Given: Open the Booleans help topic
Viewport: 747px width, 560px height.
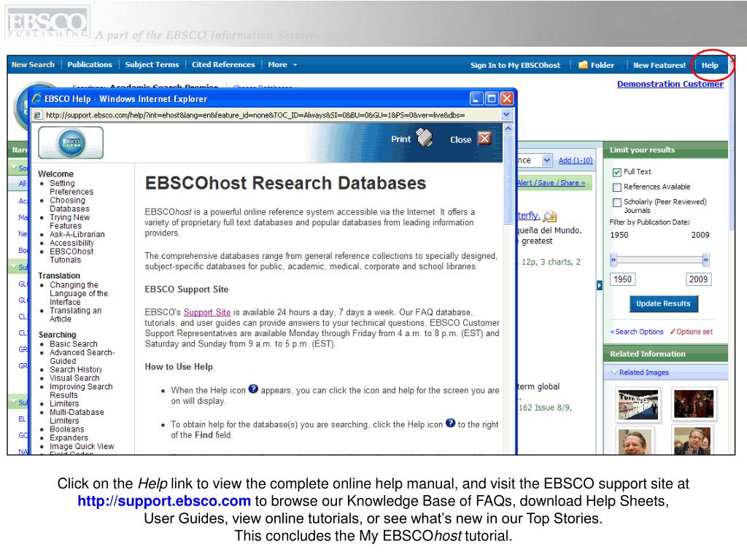Looking at the screenshot, I should (66, 429).
